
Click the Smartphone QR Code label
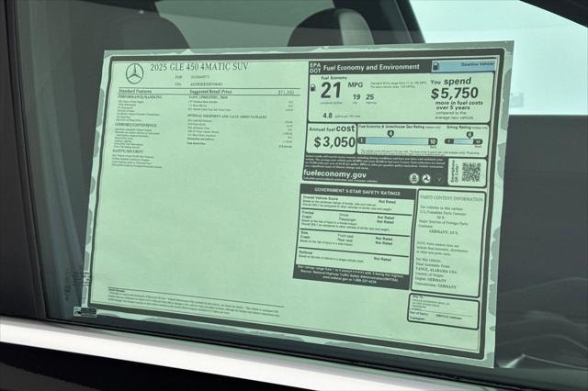(x=455, y=172)
